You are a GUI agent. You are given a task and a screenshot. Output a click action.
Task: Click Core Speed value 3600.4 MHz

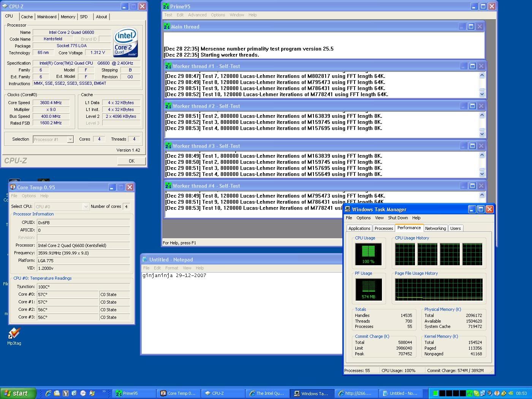point(51,103)
